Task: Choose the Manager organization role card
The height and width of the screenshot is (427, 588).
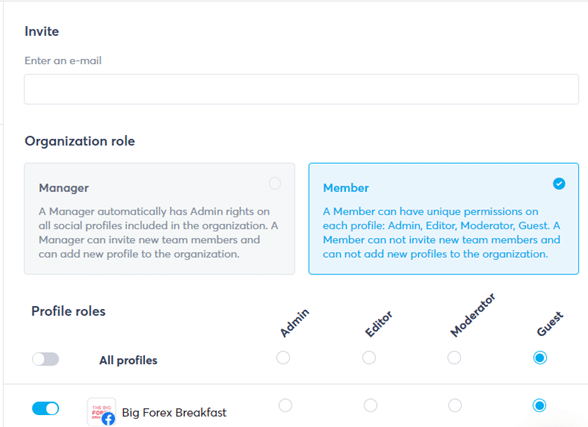Action: [x=159, y=219]
